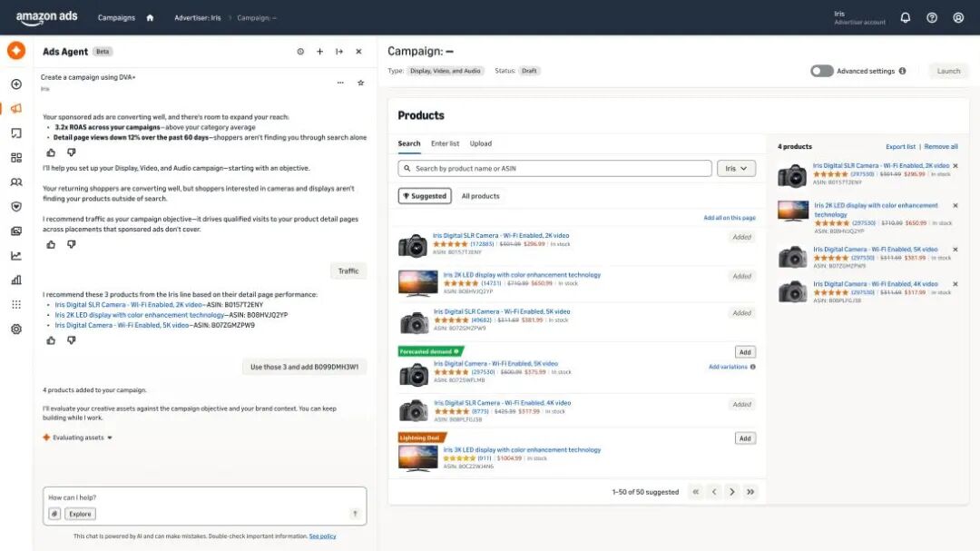
Task: Thumbs up the ROAS insights message
Action: pyautogui.click(x=51, y=153)
